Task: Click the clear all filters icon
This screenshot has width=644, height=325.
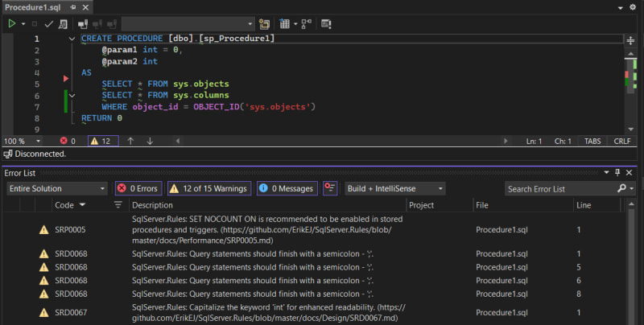Action: point(330,188)
